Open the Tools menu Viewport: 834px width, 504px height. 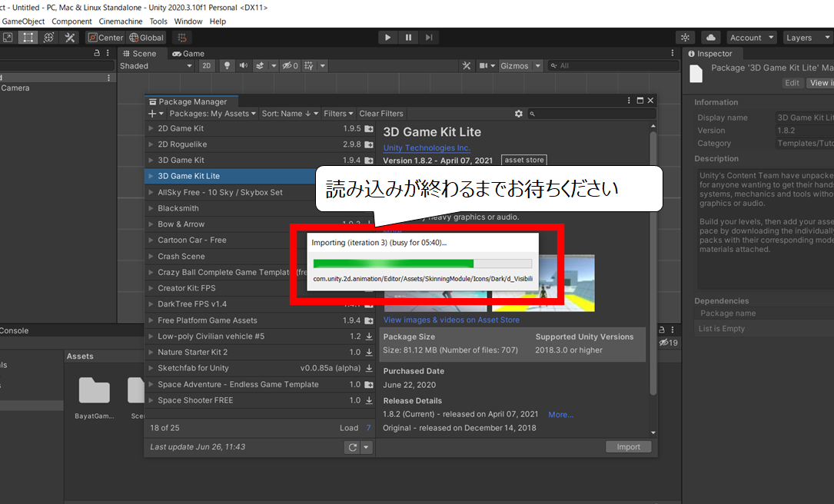(158, 22)
